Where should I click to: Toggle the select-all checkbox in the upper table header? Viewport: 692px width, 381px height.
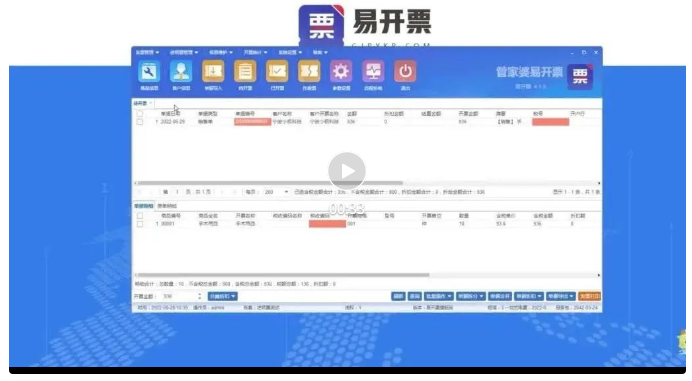(x=139, y=114)
